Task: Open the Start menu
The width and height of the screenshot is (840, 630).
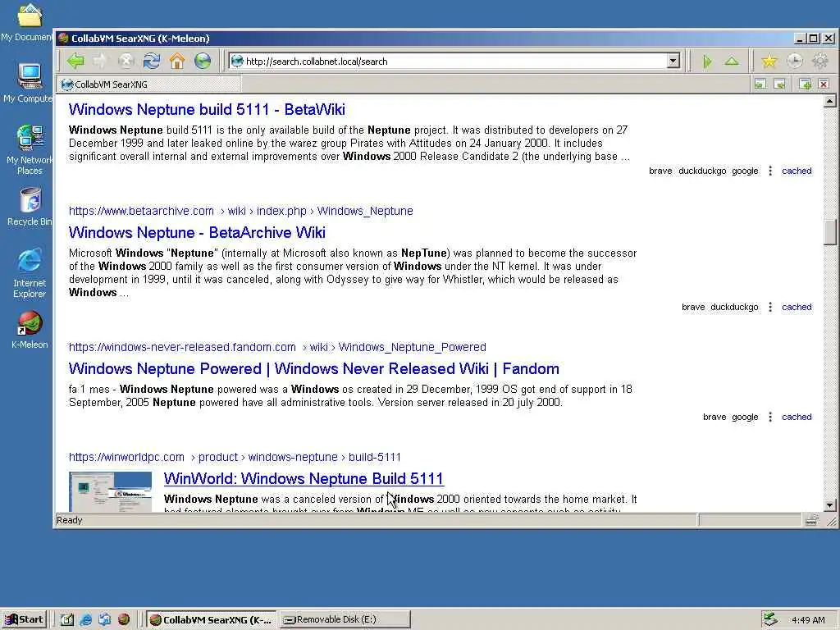Action: (24, 619)
